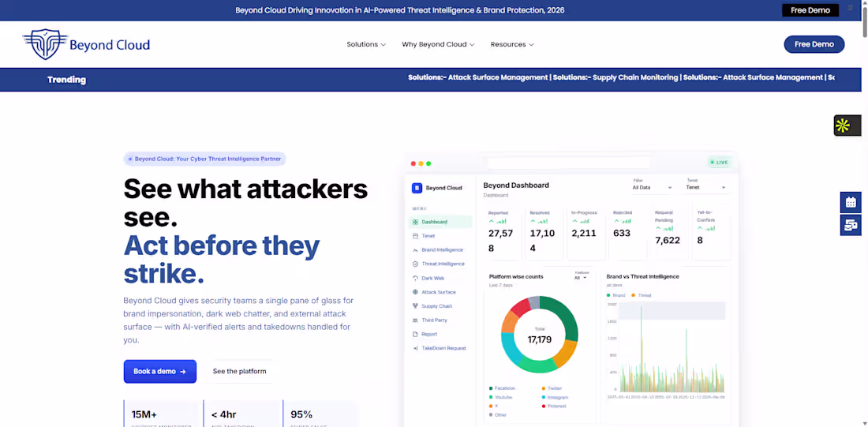Click the blue B logo in dashboard

pos(417,188)
